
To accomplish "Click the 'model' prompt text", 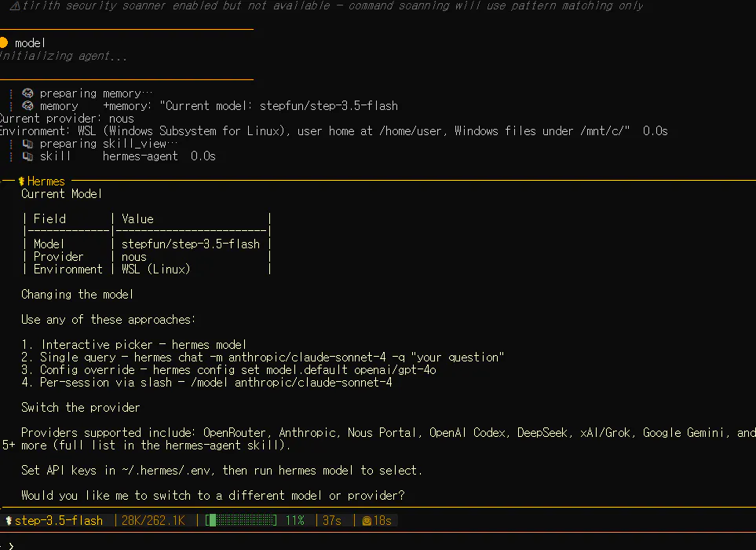I will (x=30, y=43).
